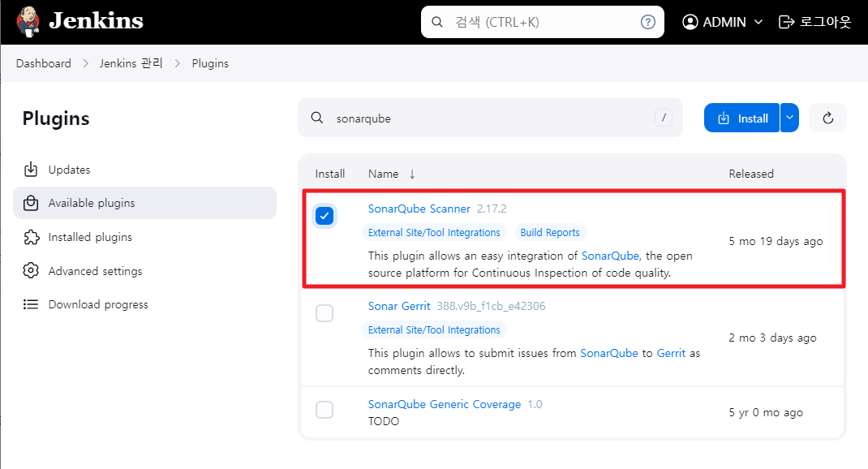Click the Jenkins butler logo
This screenshot has height=469, width=868.
click(x=28, y=22)
